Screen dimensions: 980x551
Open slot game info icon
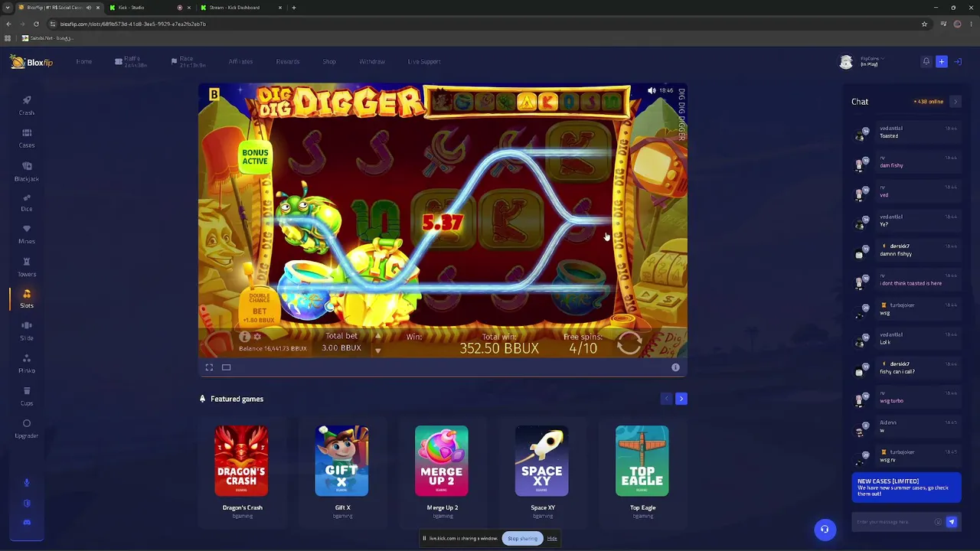click(x=245, y=337)
